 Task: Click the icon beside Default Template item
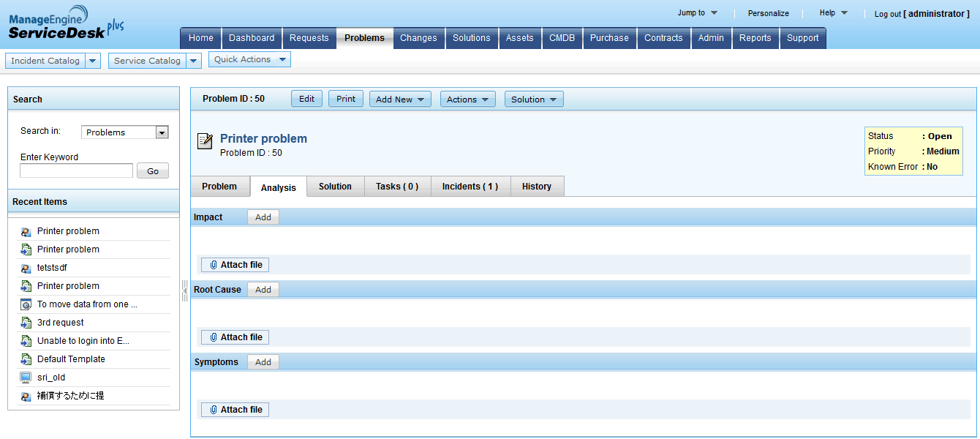point(26,359)
